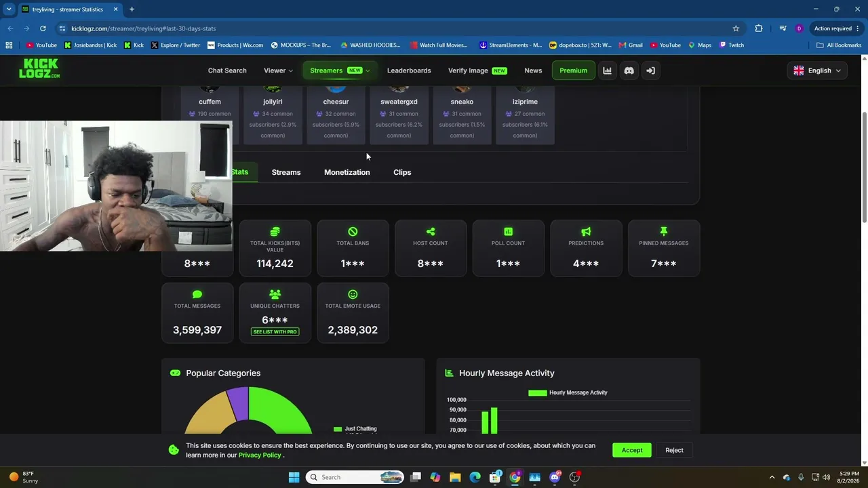
Task: Open a new browser tab
Action: [x=132, y=9]
